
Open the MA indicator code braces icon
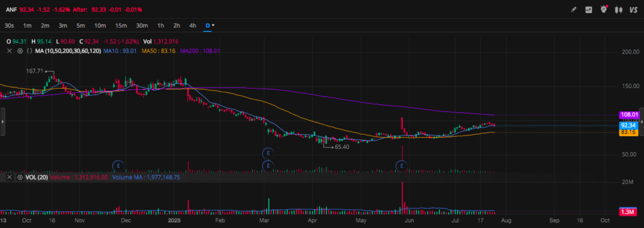click(x=29, y=52)
